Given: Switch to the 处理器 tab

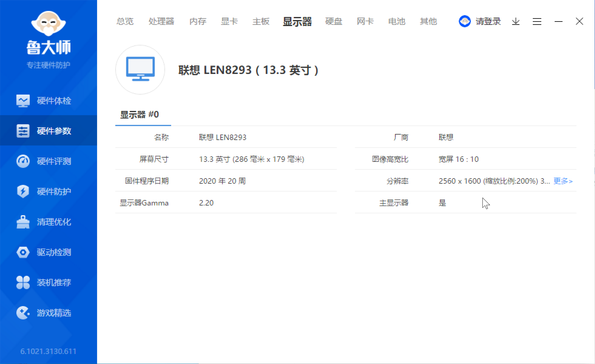Looking at the screenshot, I should [x=161, y=22].
